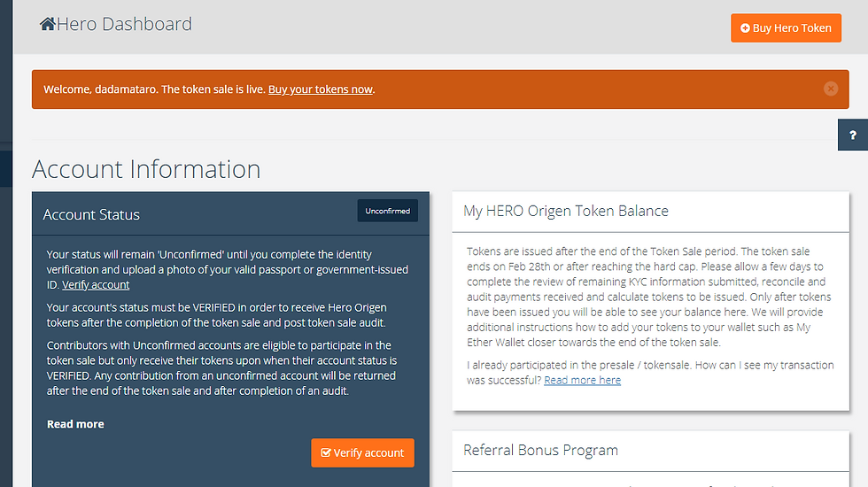Click the Hero Dashboard title
Screen dimensions: 868x487
point(125,24)
